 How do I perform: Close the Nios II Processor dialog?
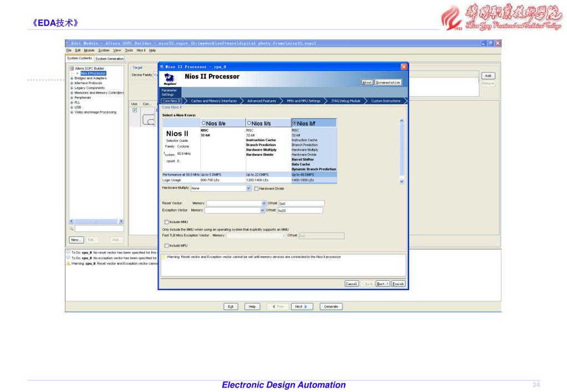[404, 67]
